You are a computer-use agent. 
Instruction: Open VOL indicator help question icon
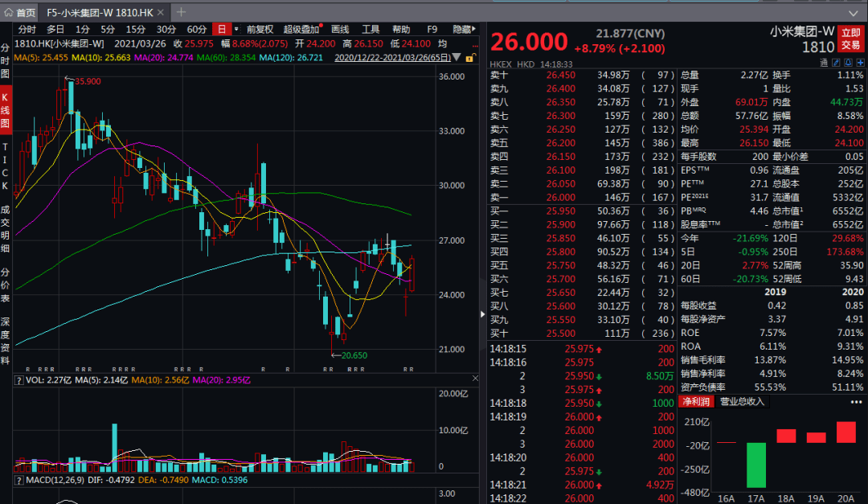point(18,380)
